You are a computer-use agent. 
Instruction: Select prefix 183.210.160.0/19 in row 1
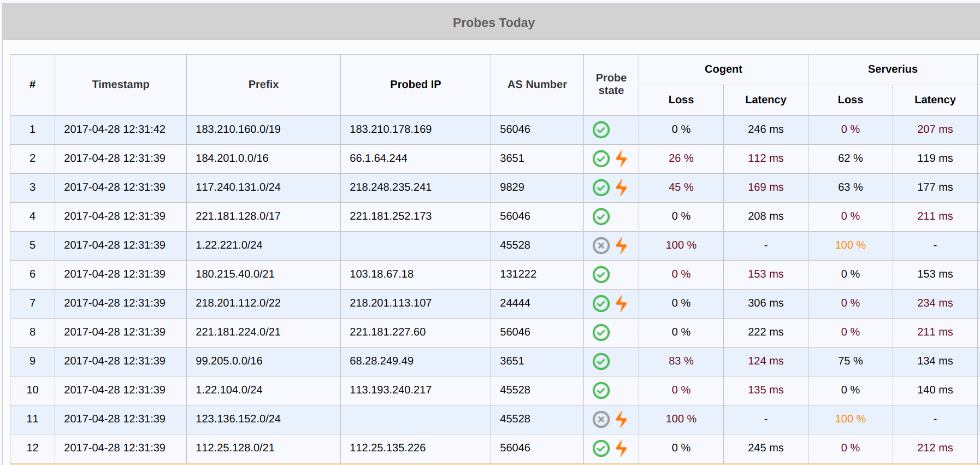point(238,130)
